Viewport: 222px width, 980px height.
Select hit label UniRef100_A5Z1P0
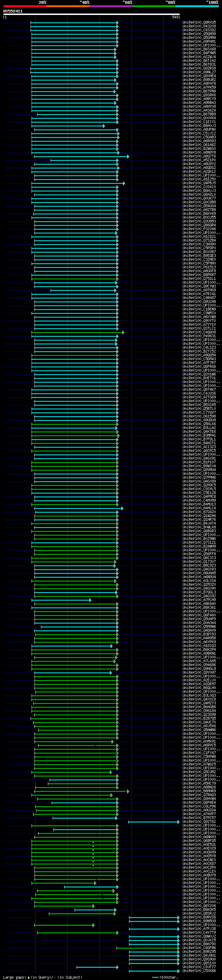[199, 160]
